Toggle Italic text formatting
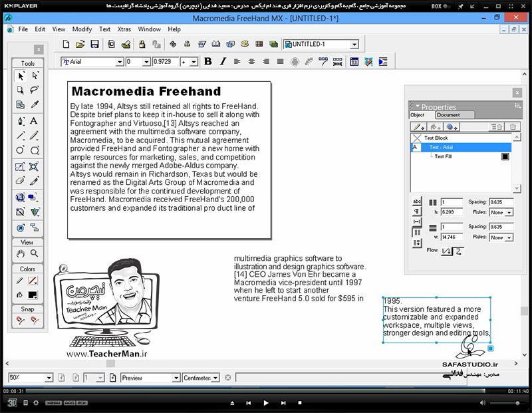Viewport: 532px width, 413px height. [x=223, y=61]
